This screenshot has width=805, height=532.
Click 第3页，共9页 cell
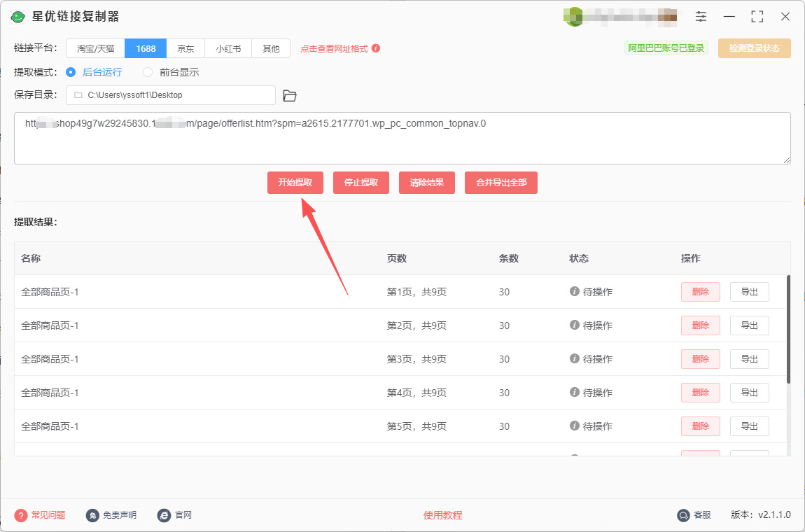[x=416, y=360]
